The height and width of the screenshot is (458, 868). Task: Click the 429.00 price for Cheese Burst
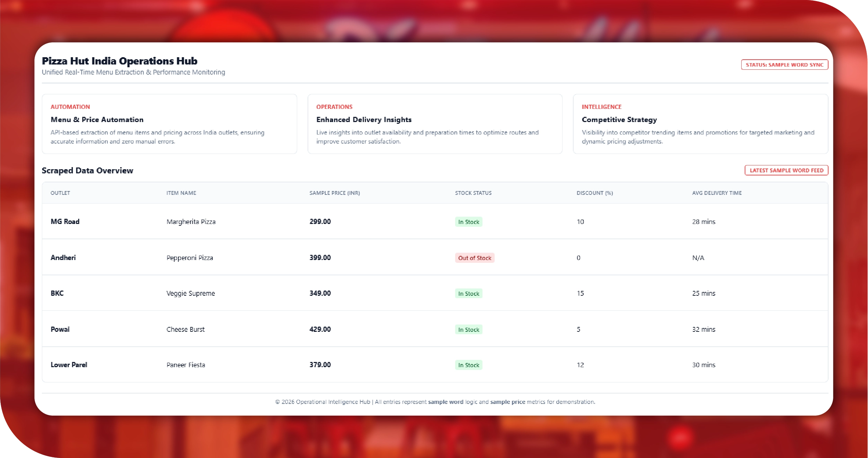(x=320, y=329)
